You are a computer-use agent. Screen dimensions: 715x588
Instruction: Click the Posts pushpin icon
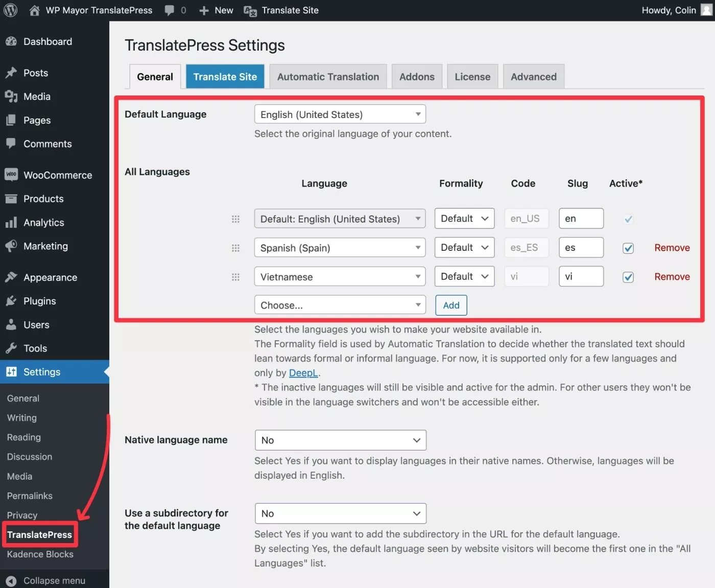click(11, 73)
